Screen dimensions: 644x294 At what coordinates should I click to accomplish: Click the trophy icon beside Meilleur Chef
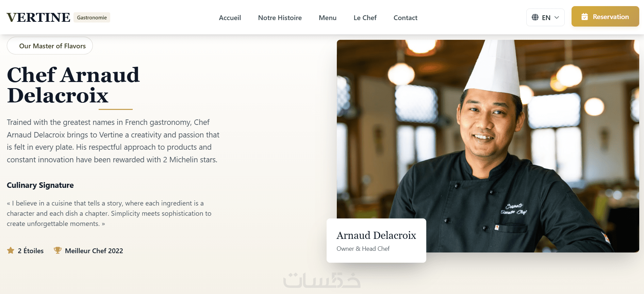tap(57, 250)
